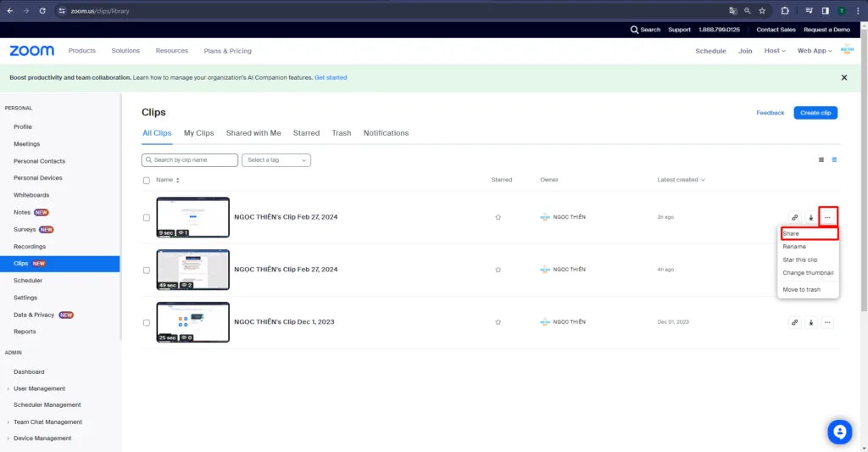Select checkbox for the 49 sec clip
This screenshot has width=868, height=452.
pyautogui.click(x=147, y=270)
